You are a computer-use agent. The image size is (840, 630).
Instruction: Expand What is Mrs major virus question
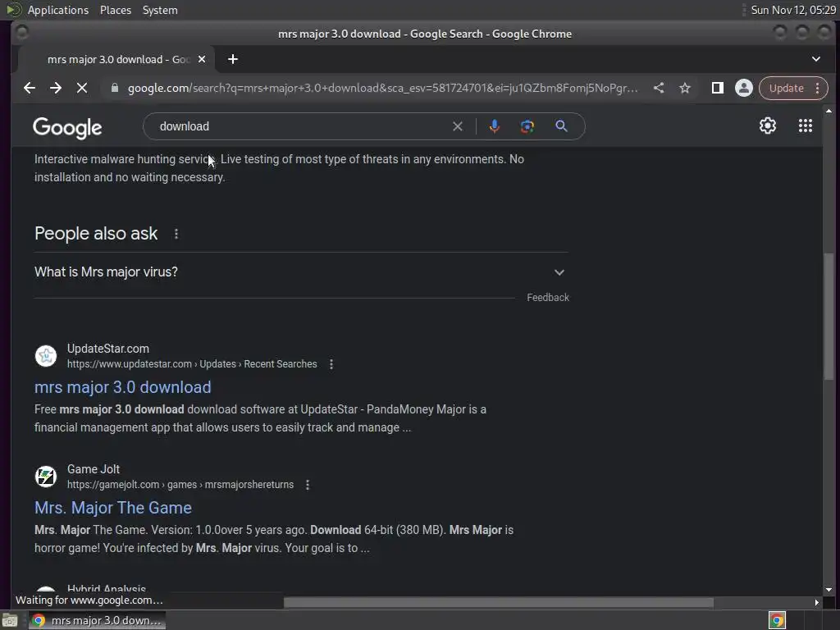click(x=301, y=272)
